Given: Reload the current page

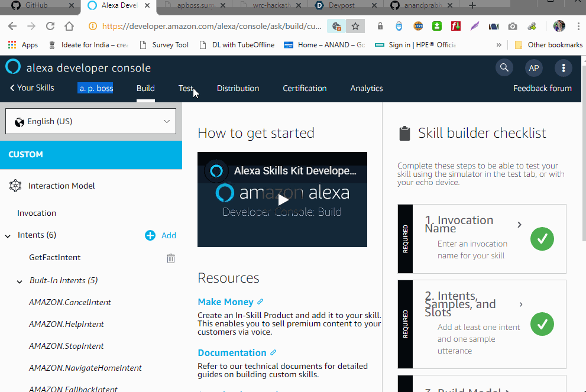Looking at the screenshot, I should (50, 26).
